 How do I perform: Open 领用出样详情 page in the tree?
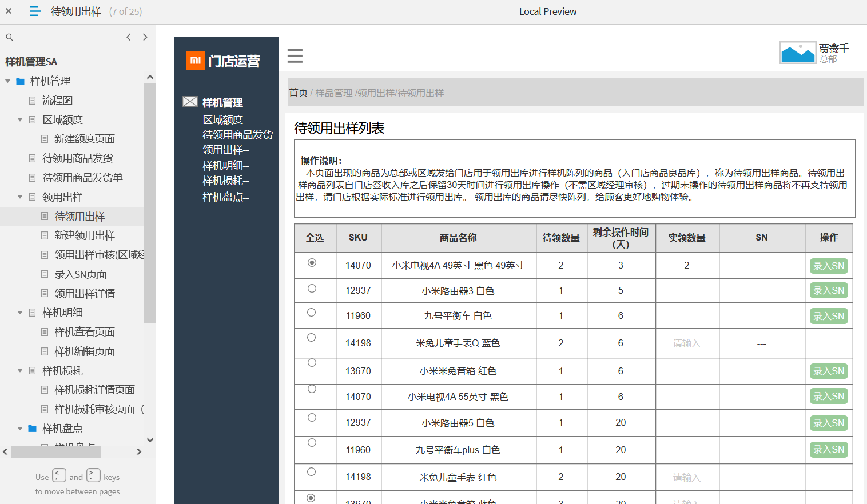85,294
